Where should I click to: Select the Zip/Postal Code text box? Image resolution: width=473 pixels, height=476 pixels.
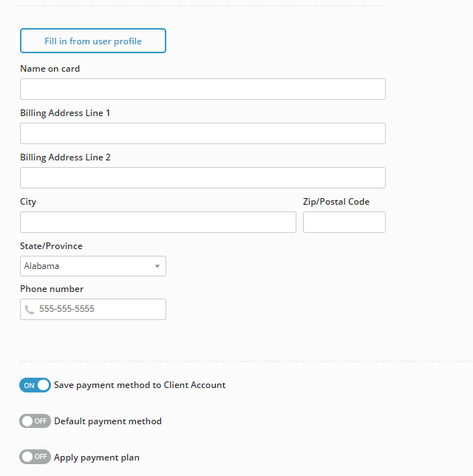(344, 222)
